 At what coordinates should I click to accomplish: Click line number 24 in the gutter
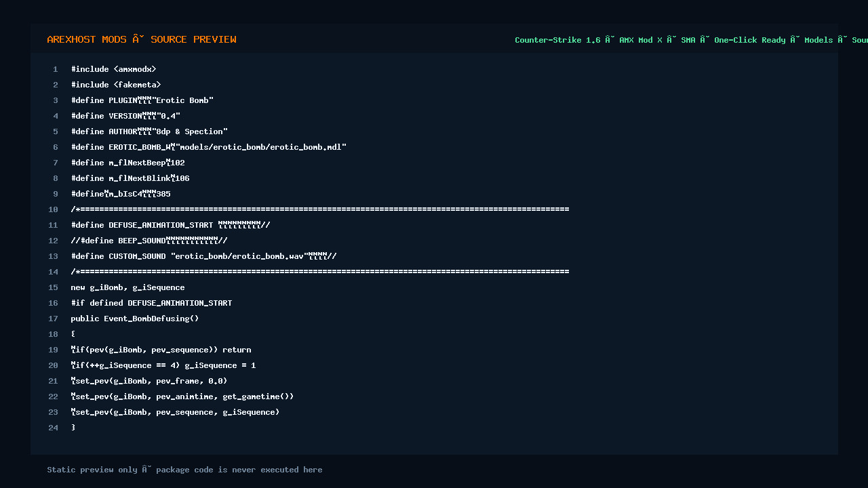point(54,428)
